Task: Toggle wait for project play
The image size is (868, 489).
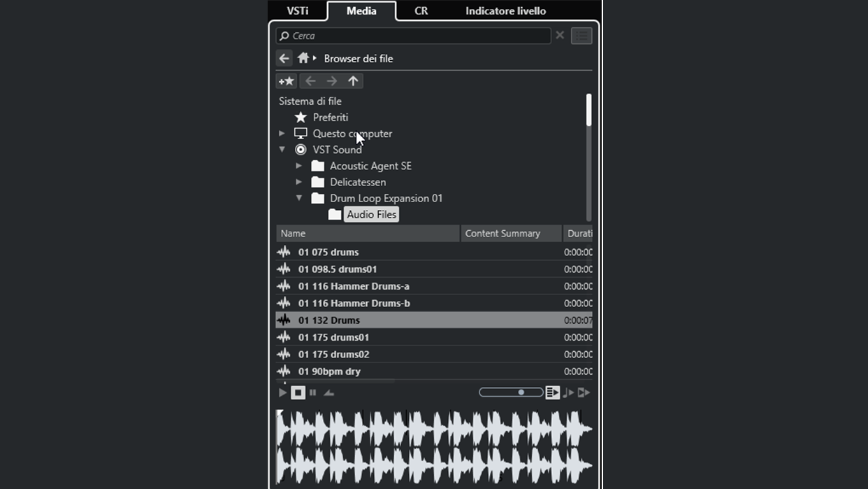Action: pos(584,392)
